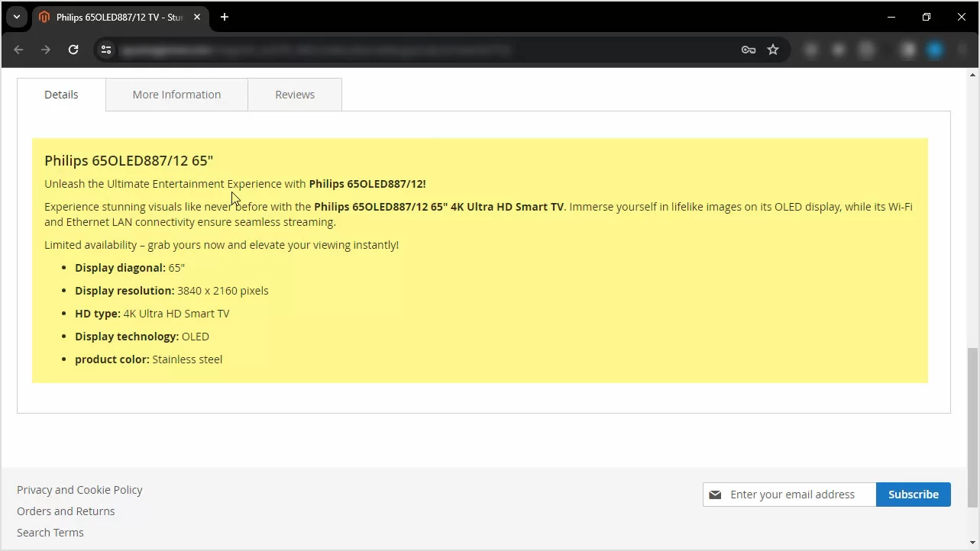Click the 'Limited availability' sentence
Image resolution: width=980 pixels, height=551 pixels.
[222, 245]
